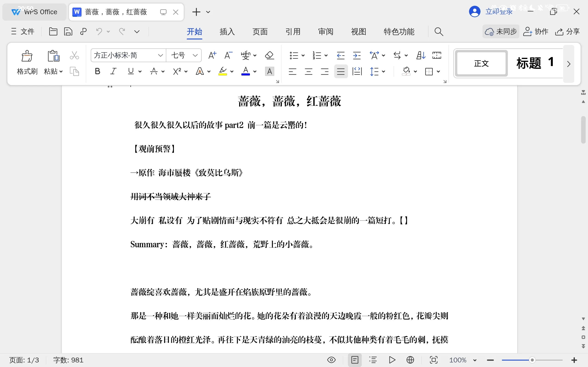Switch to the 插入 ribbon tab
The height and width of the screenshot is (367, 588).
click(x=227, y=32)
